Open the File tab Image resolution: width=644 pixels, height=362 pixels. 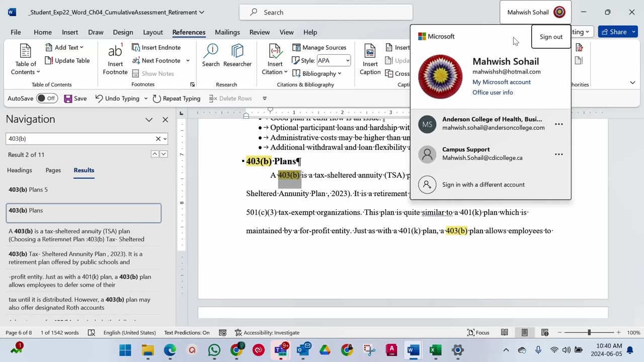tap(16, 32)
